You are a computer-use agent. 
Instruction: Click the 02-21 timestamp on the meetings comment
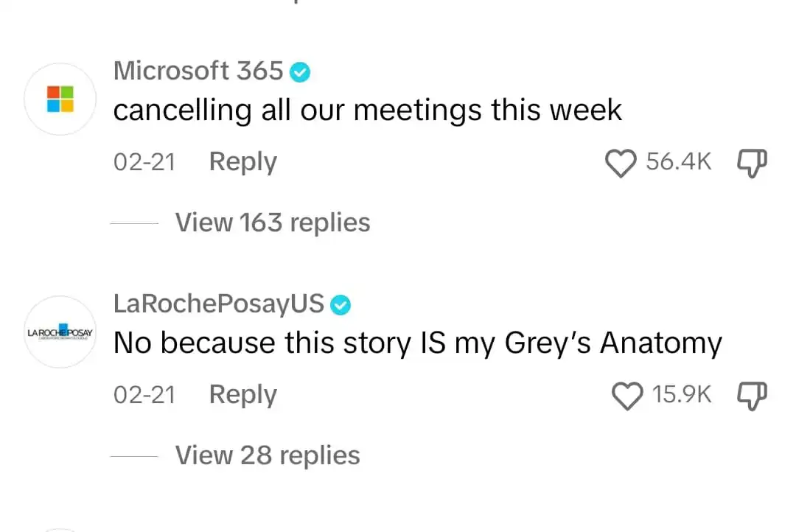click(144, 163)
